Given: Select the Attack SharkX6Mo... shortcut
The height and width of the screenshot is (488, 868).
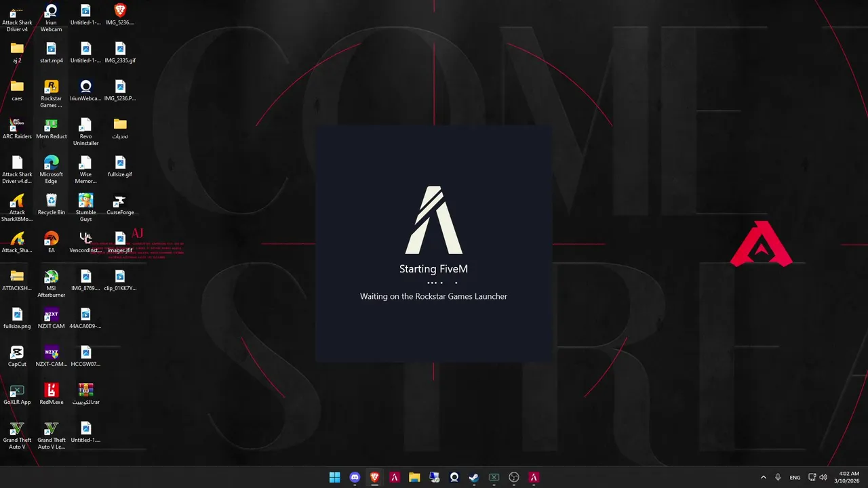Looking at the screenshot, I should (17, 208).
